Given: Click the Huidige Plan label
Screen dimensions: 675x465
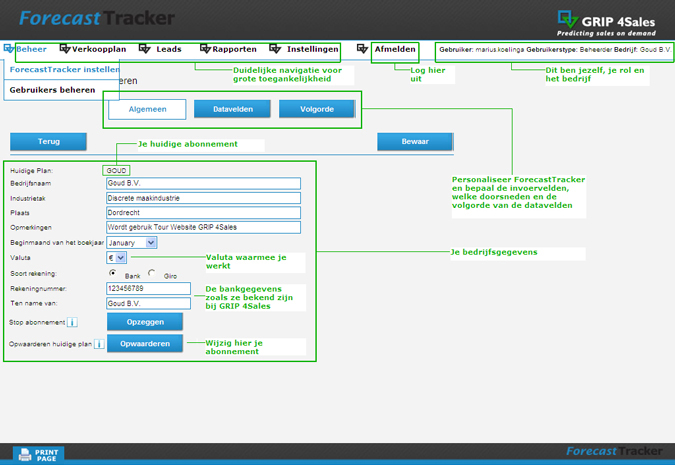Looking at the screenshot, I should [31, 170].
